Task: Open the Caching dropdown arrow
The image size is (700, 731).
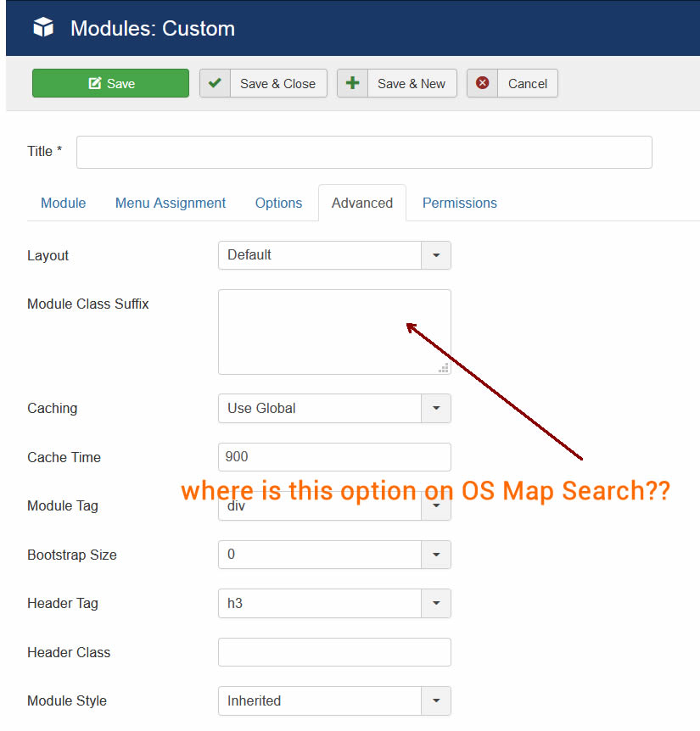Action: click(x=436, y=408)
